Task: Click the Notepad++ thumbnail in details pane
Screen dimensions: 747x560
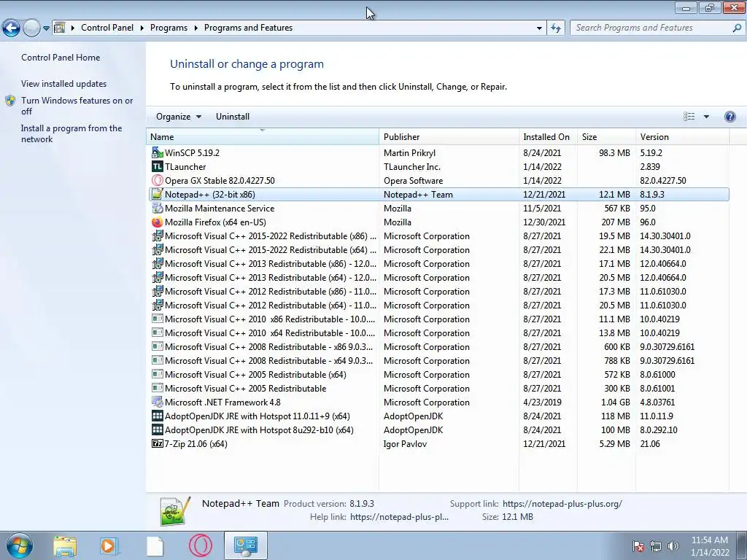Action: click(x=175, y=511)
